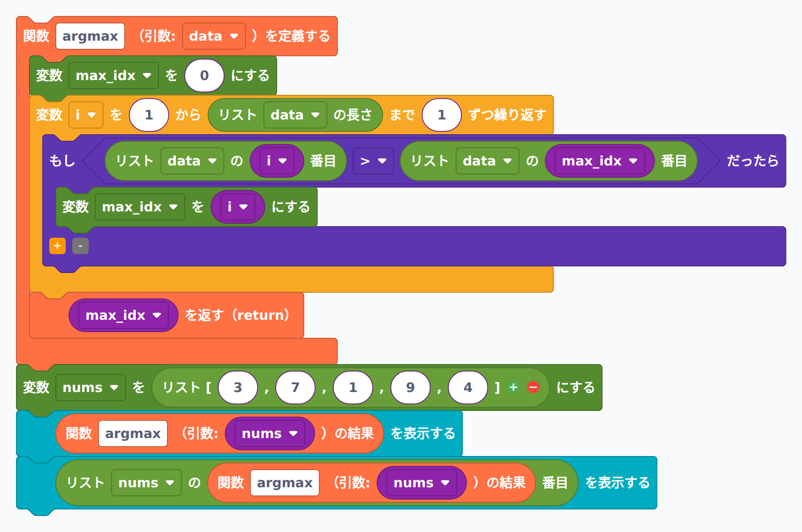Click the 'まで' label on the loop block

(402, 115)
